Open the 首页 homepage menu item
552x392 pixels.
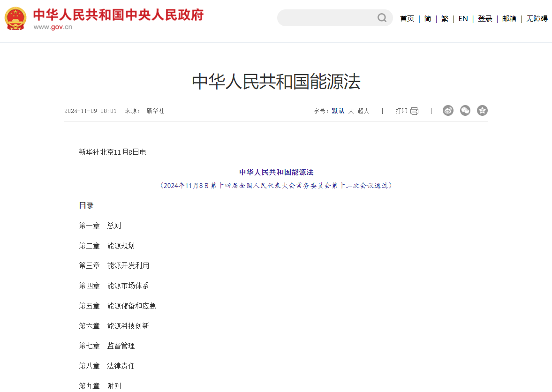pos(406,18)
